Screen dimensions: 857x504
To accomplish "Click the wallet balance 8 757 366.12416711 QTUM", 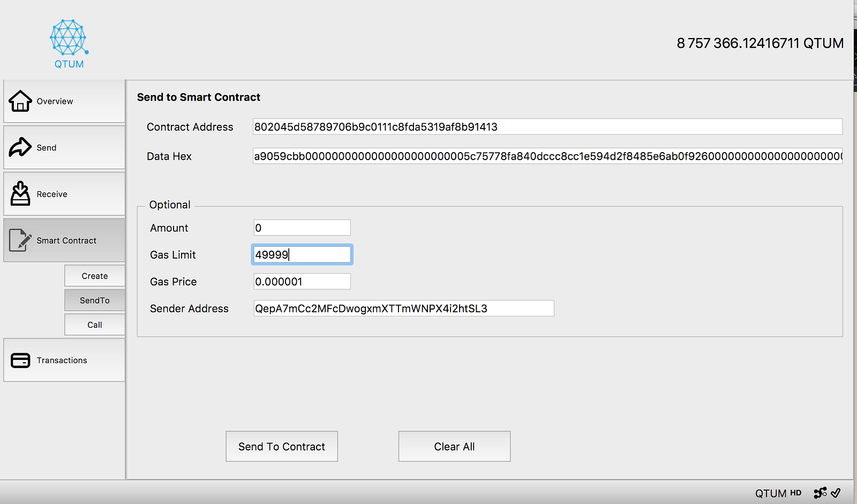I will [x=760, y=43].
